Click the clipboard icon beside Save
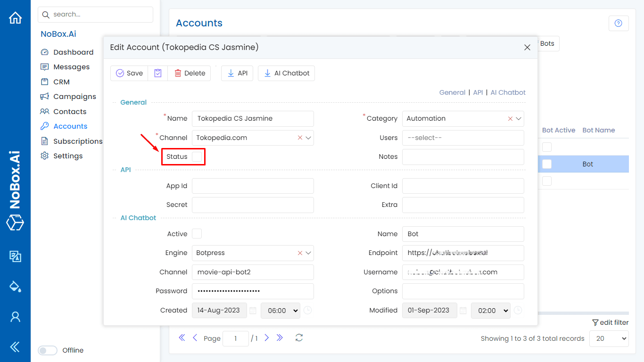 tap(158, 73)
